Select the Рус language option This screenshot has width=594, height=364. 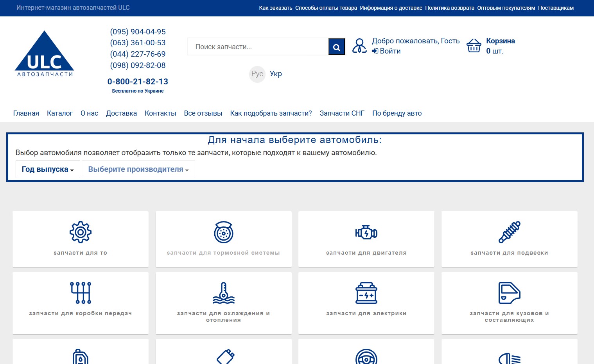257,74
